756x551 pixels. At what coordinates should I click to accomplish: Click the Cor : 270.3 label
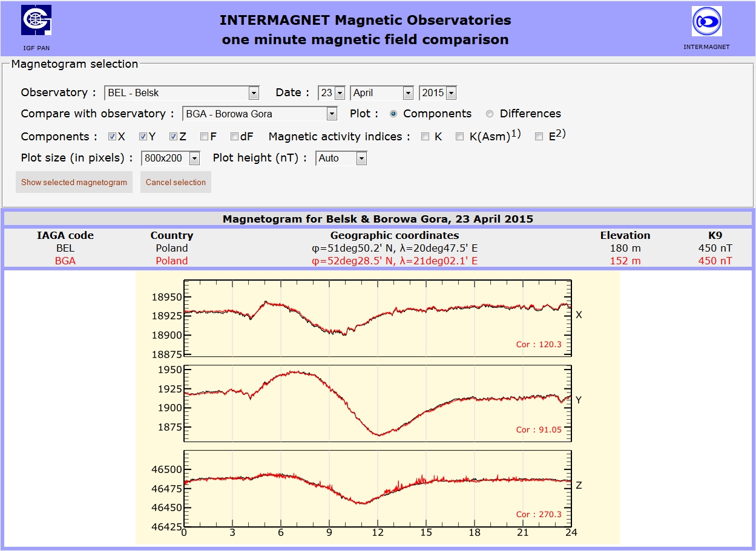539,515
